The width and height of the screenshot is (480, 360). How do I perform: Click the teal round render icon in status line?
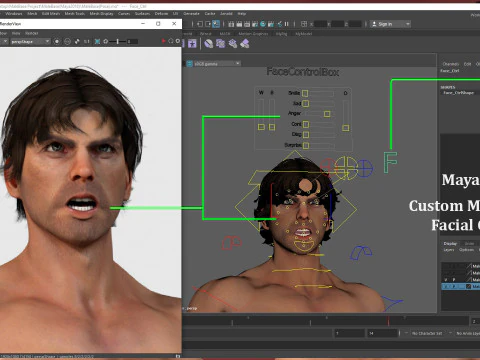click(263, 24)
